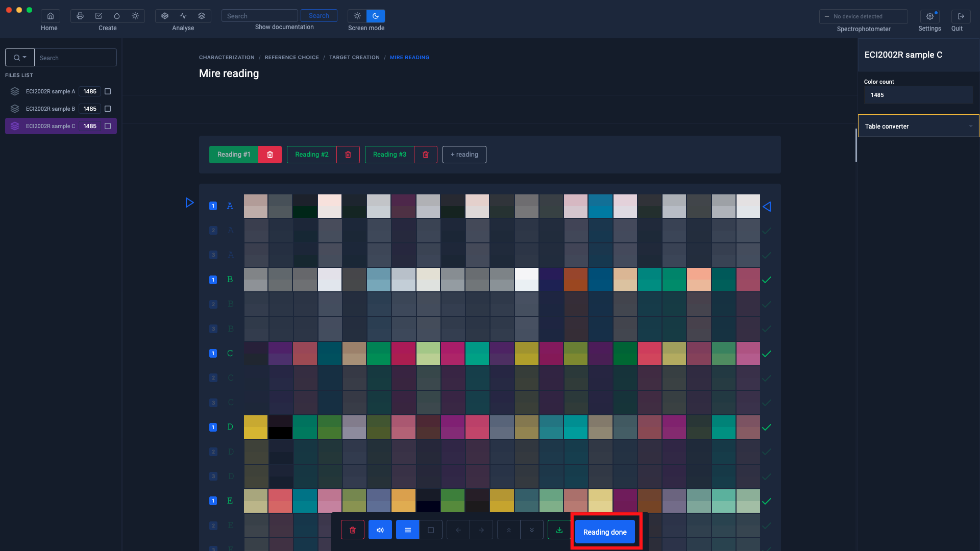Screen dimensions: 980x551
Task: Add a new reading with + reading
Action: [464, 155]
